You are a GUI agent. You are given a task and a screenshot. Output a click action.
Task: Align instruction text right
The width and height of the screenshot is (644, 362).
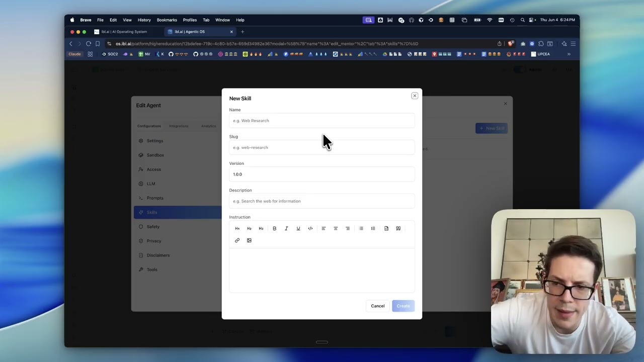(348, 228)
